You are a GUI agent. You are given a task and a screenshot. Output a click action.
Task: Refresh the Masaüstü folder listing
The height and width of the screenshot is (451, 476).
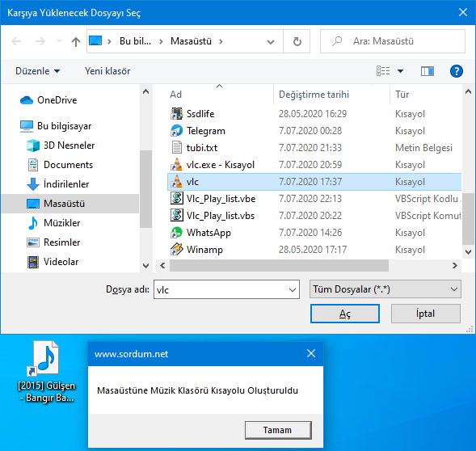tap(297, 41)
